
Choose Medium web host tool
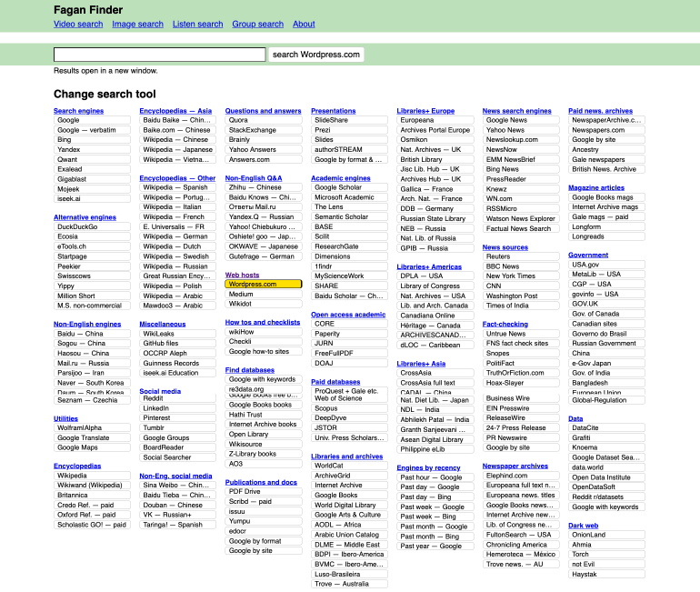264,295
